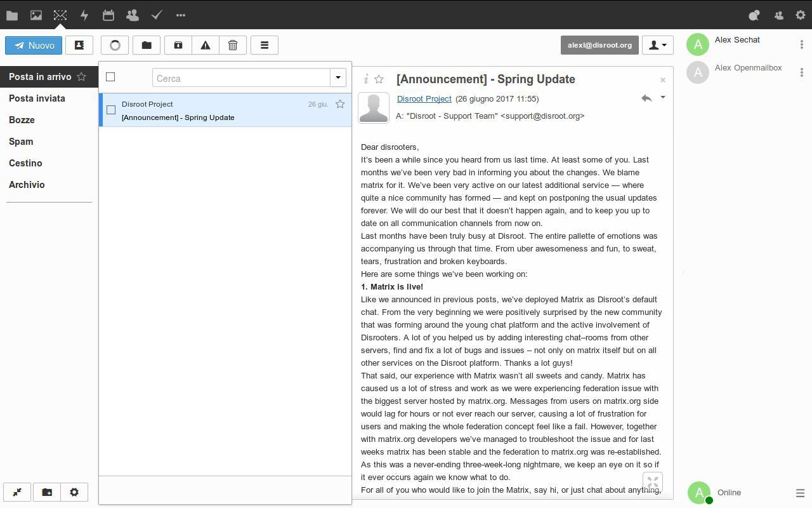
Task: Open the Files app in the top bar
Action: [x=12, y=15]
